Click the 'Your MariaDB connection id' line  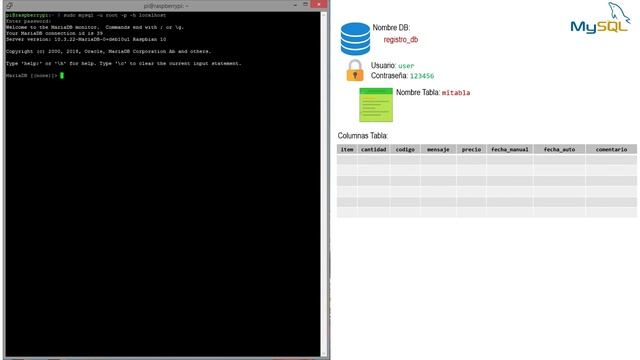(x=54, y=33)
